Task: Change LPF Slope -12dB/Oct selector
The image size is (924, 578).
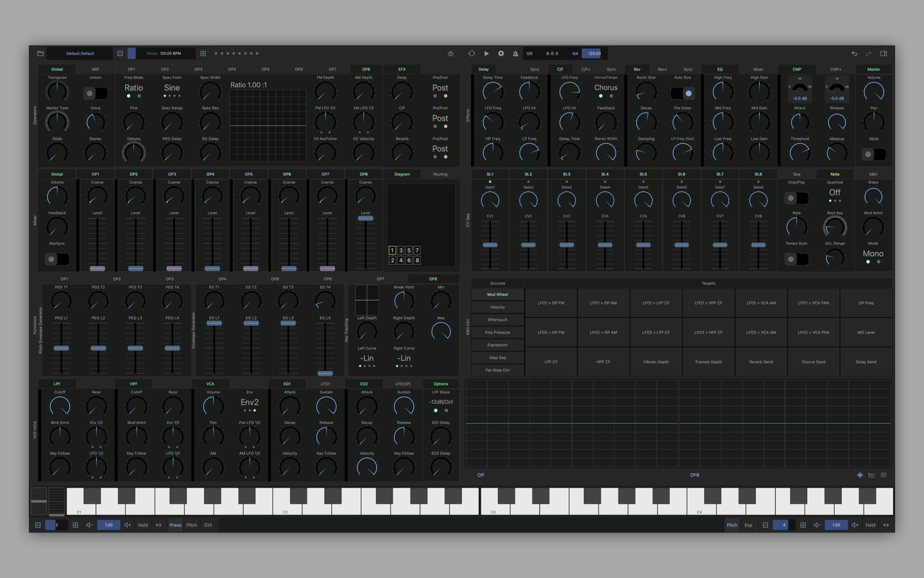Action: [441, 402]
